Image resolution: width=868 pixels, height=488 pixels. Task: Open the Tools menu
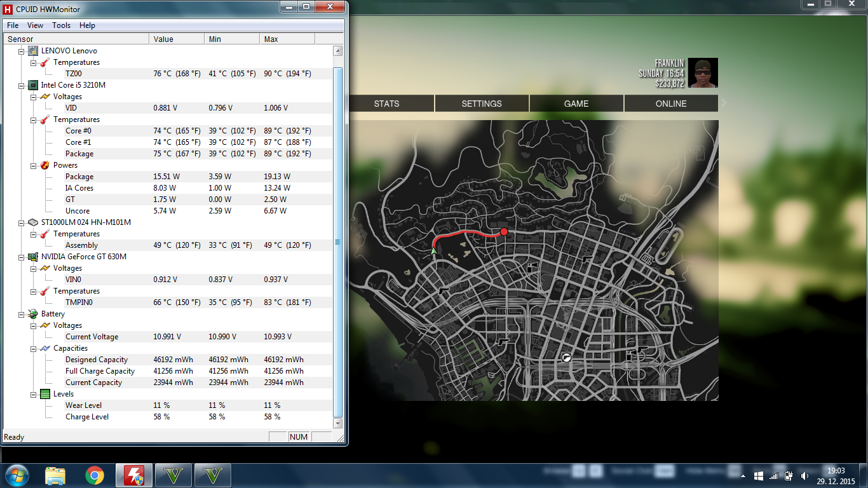pyautogui.click(x=61, y=25)
